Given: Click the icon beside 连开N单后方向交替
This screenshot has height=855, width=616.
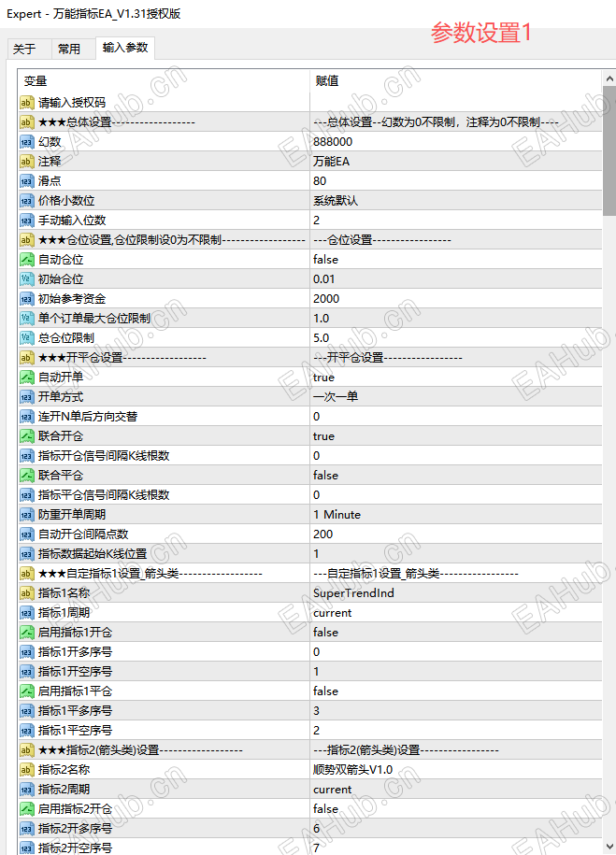Looking at the screenshot, I should pos(27,417).
